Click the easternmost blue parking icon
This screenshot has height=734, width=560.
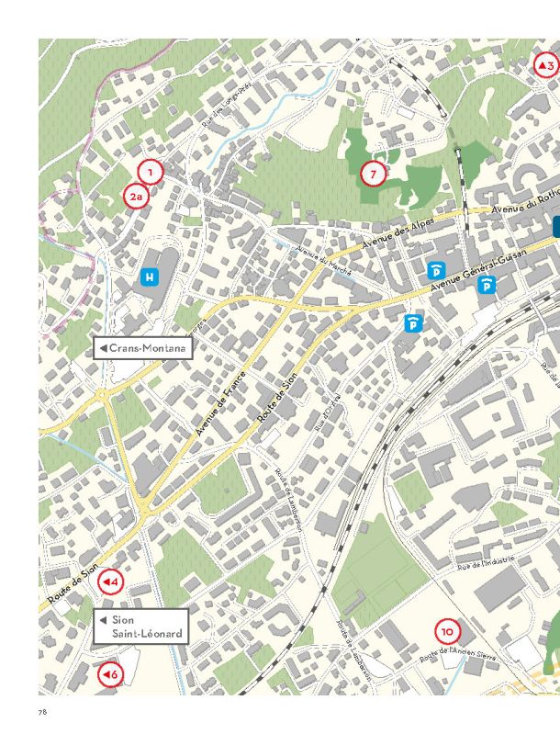[x=487, y=285]
